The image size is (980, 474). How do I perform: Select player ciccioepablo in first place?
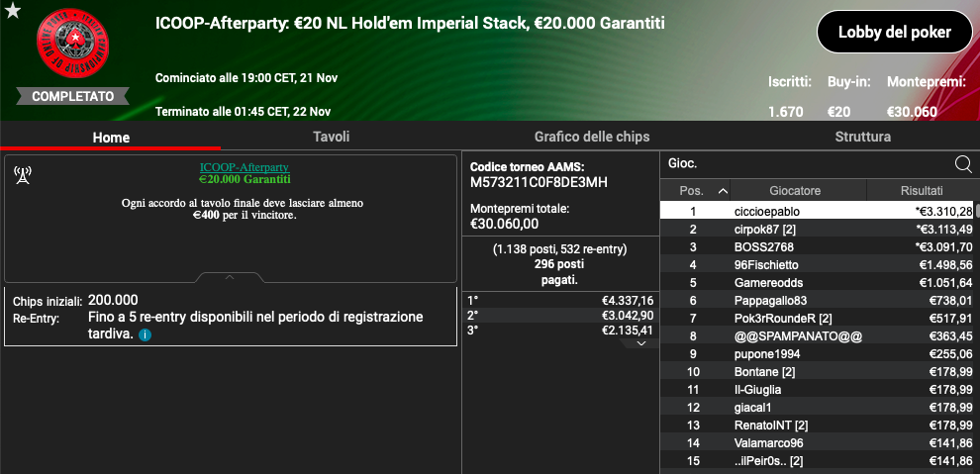point(818,211)
